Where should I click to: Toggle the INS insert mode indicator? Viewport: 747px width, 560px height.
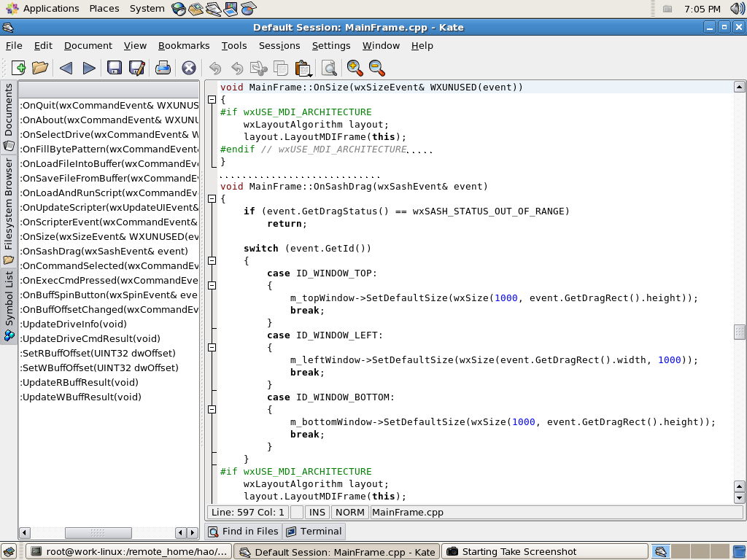[x=317, y=513]
